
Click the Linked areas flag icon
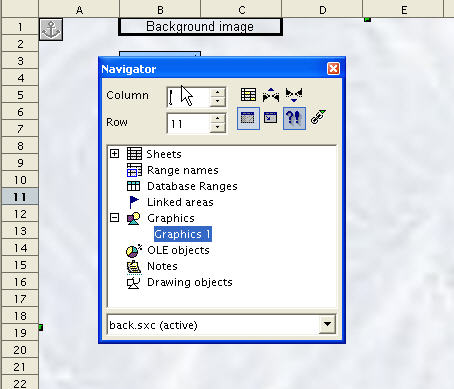point(134,202)
